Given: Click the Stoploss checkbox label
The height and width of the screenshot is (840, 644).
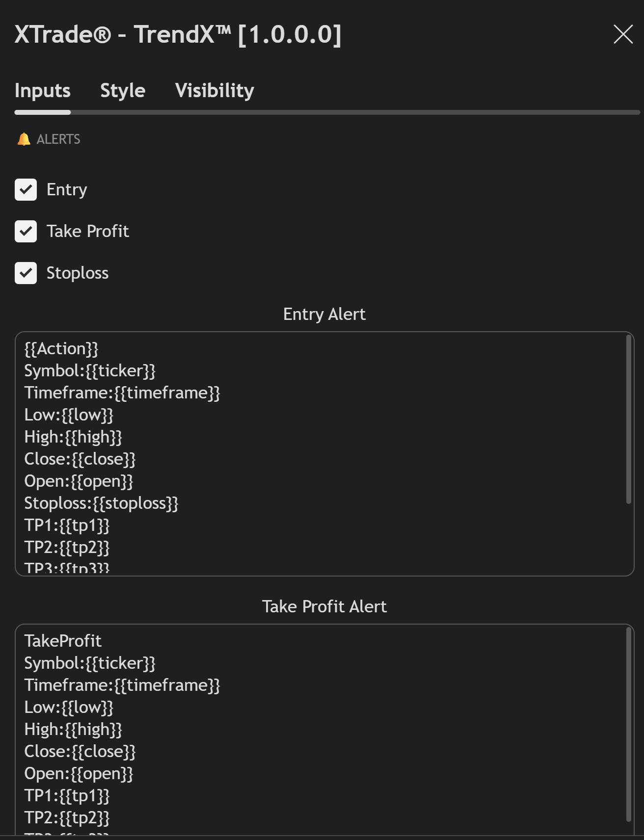Looking at the screenshot, I should [x=78, y=273].
